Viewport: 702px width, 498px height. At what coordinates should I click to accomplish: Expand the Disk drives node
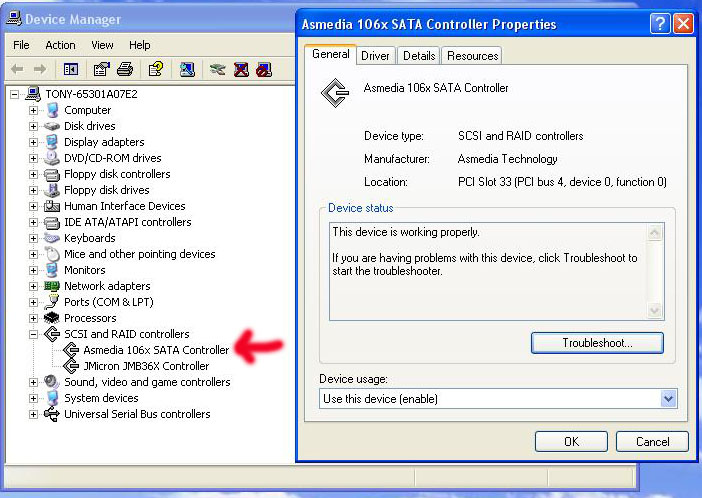click(x=33, y=126)
